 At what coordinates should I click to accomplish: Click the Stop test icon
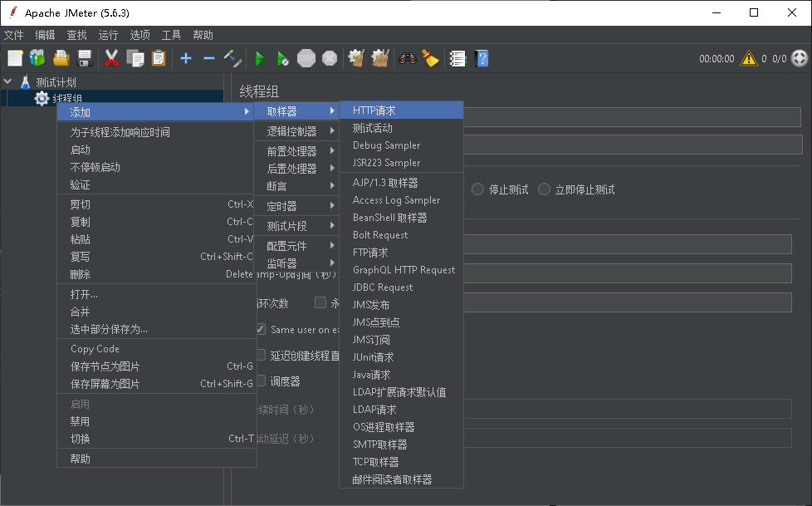click(x=306, y=58)
